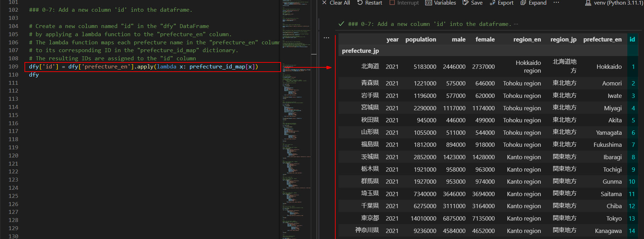644x239 pixels.
Task: Open the Variables viewer icon
Action: click(x=429, y=2)
